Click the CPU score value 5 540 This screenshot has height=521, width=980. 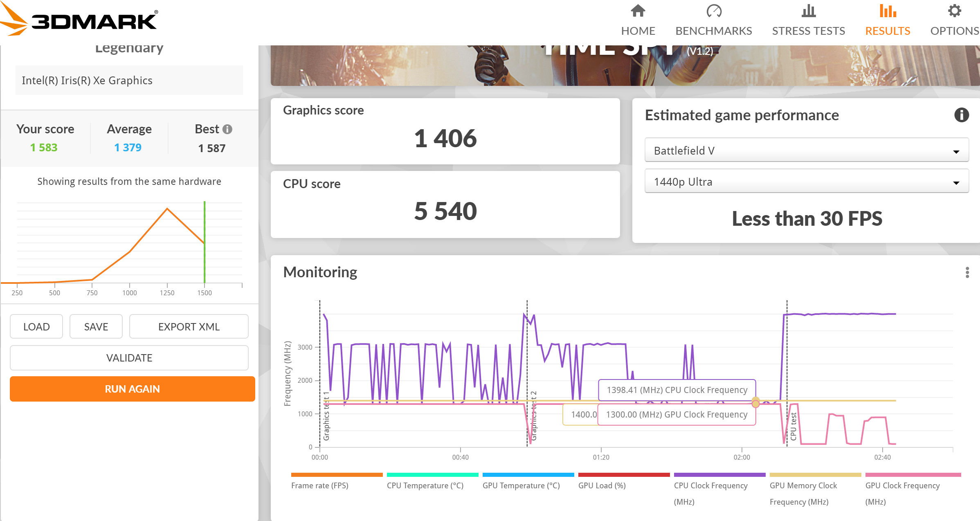click(x=445, y=211)
